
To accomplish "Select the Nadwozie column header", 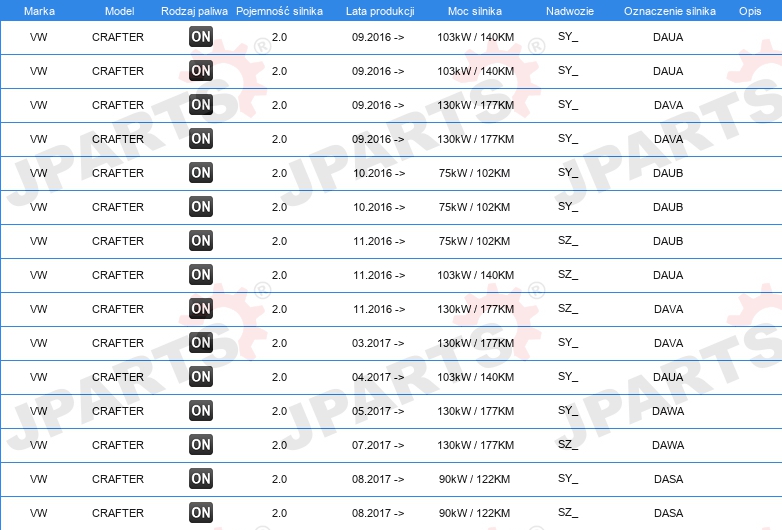I will (570, 11).
